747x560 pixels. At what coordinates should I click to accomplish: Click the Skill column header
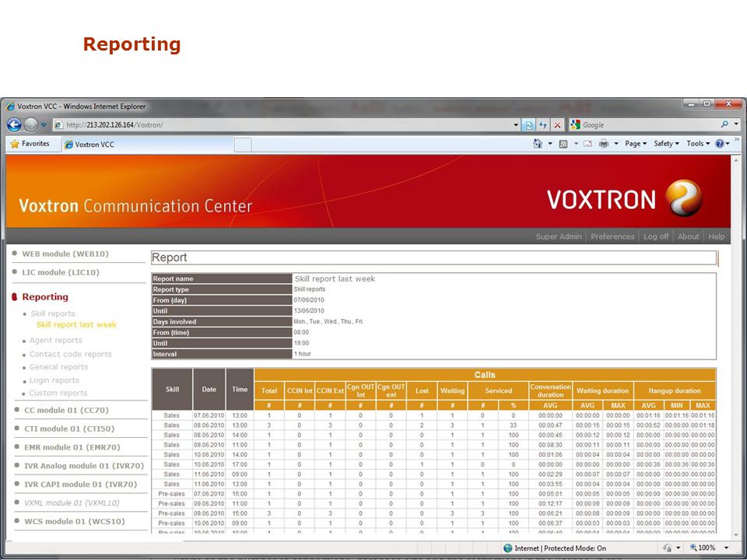pyautogui.click(x=172, y=389)
